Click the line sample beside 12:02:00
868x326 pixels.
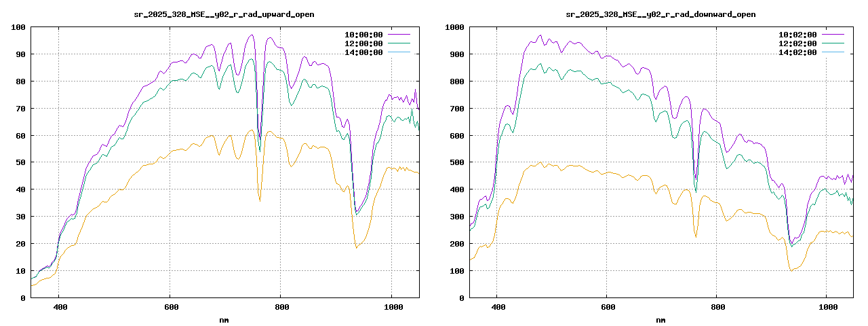[833, 43]
